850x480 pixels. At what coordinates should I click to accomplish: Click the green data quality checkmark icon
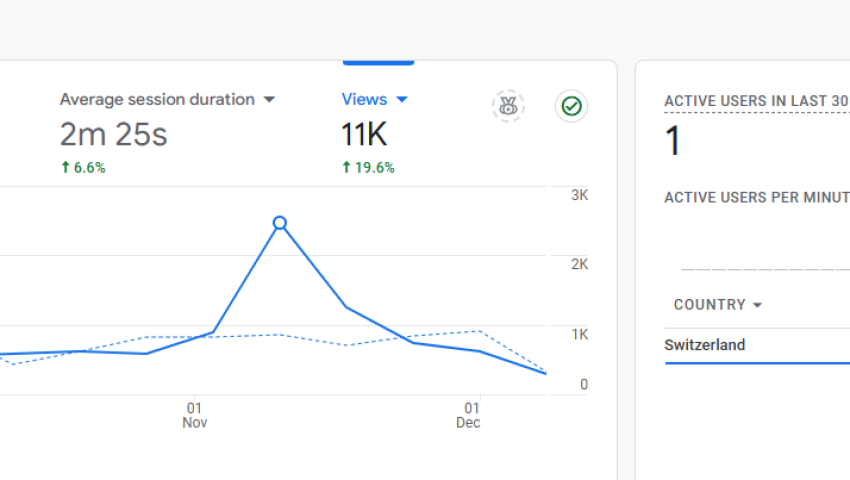point(571,106)
